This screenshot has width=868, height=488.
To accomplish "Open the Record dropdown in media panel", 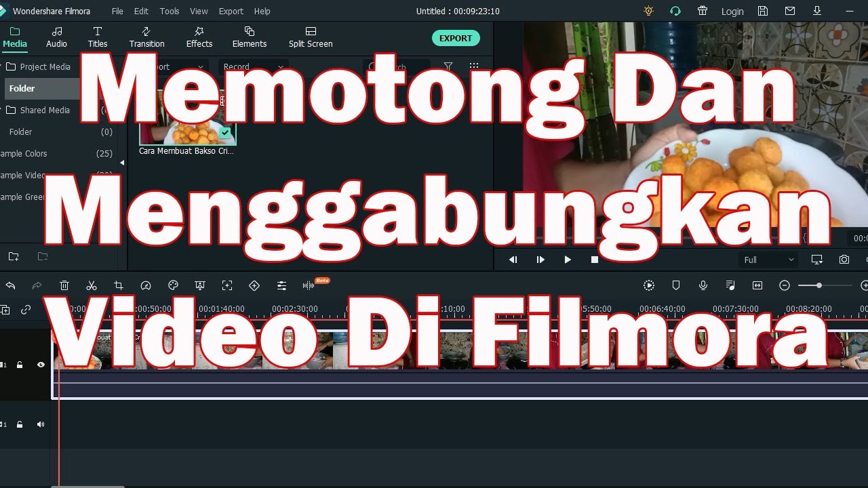I will click(x=252, y=66).
